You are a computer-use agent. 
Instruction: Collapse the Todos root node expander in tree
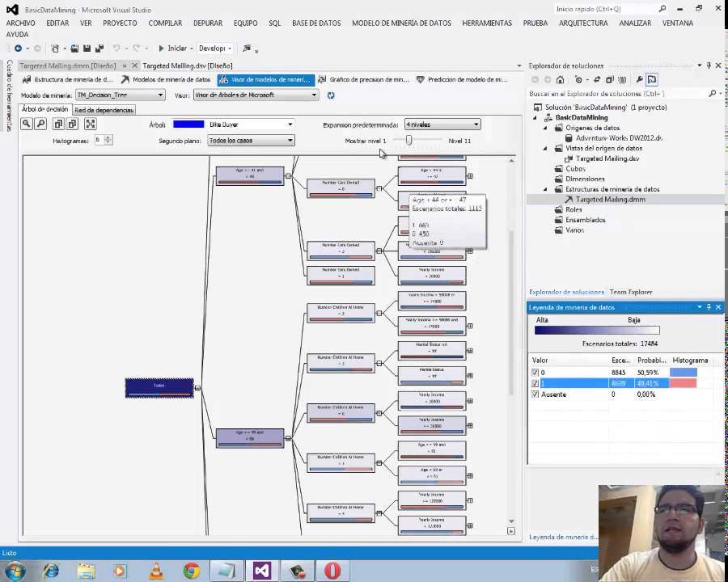(198, 388)
